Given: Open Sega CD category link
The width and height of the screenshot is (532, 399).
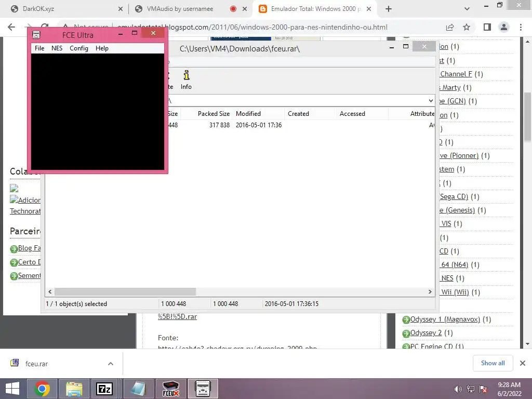Looking at the screenshot, I should (454, 196).
